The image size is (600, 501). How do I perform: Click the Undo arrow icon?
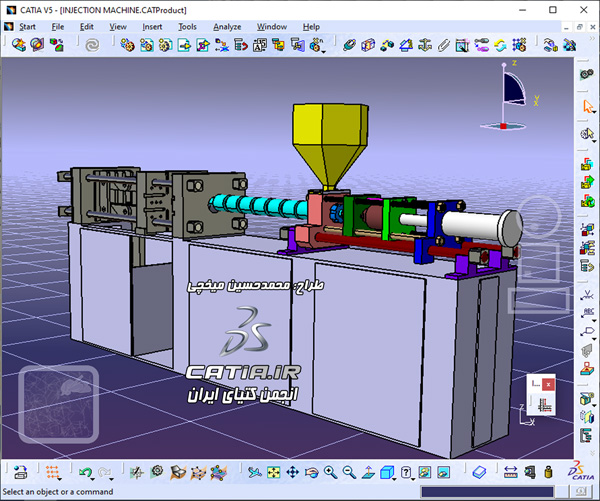pos(85,472)
